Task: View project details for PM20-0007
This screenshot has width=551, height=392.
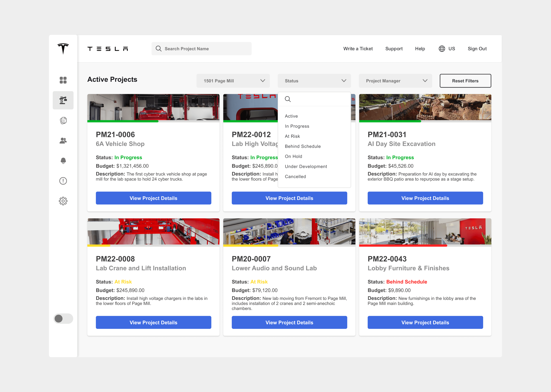Action: (x=289, y=323)
